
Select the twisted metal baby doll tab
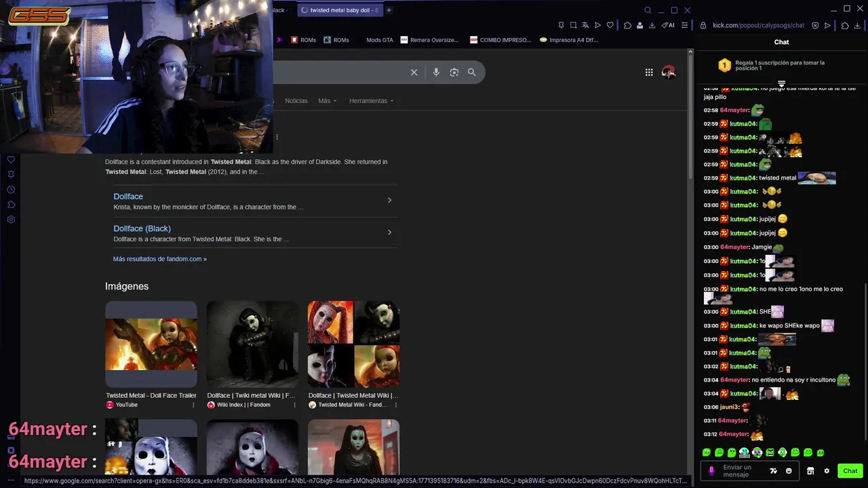point(340,10)
